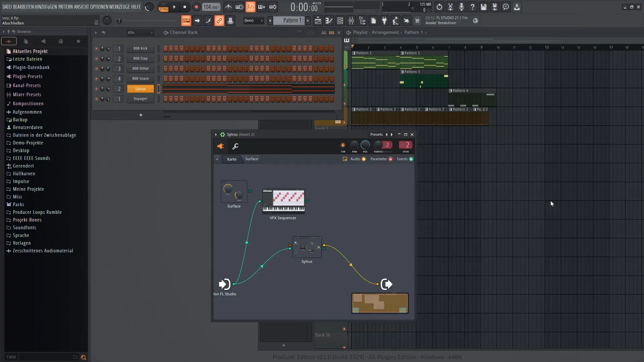Image resolution: width=644 pixels, height=362 pixels.
Task: Click the brown texture thumbnail in Sytrus
Action: (x=379, y=303)
